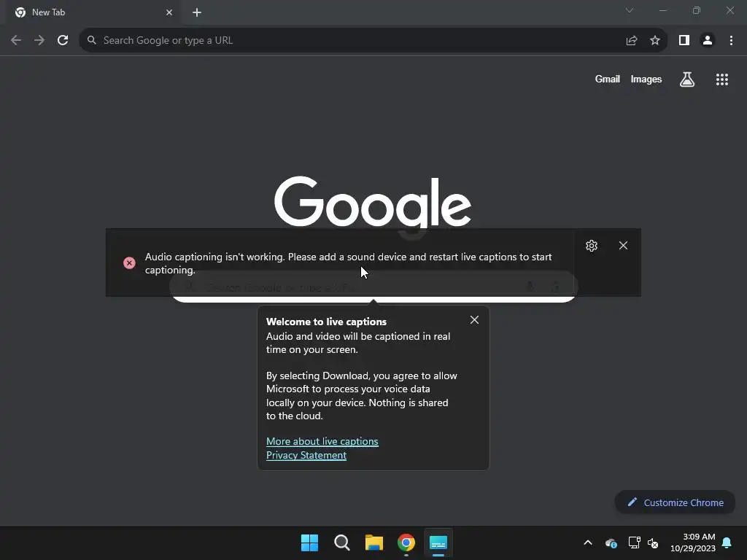
Task: Dismiss the Welcome to live captions popup
Action: (474, 320)
